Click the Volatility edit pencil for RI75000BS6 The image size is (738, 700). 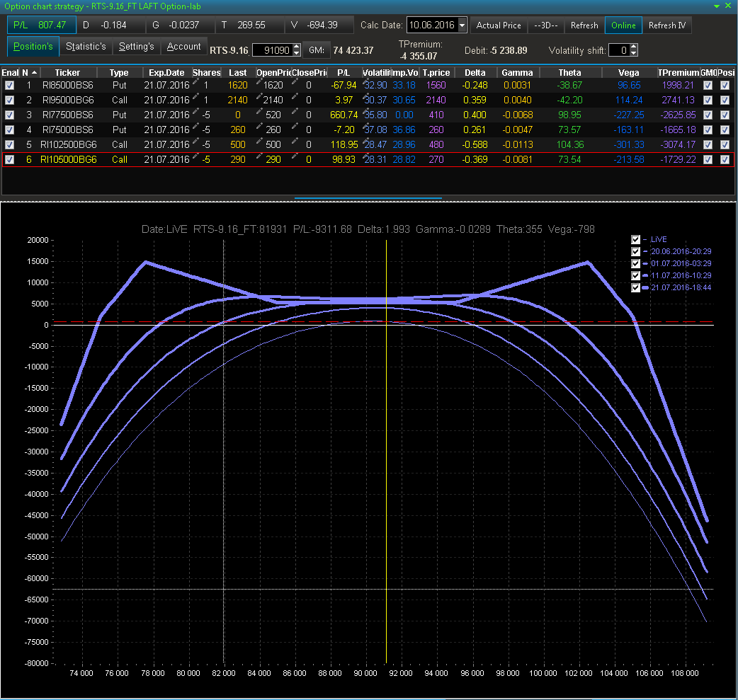[366, 127]
